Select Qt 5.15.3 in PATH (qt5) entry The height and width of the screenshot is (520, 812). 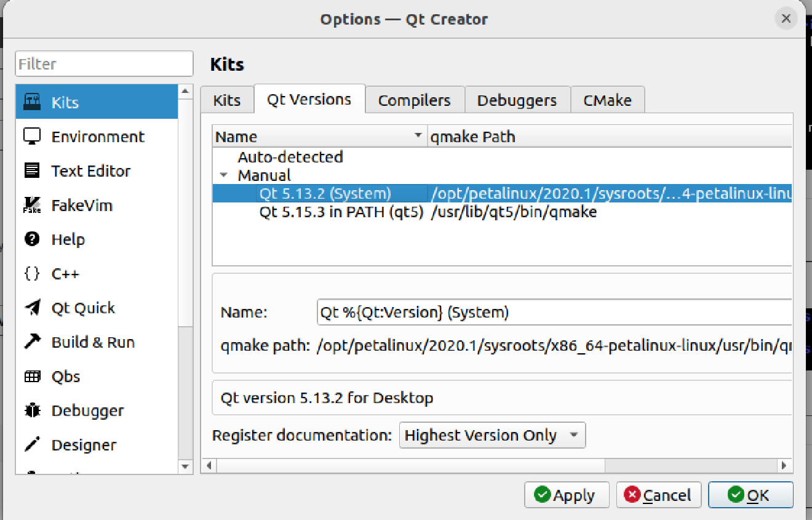point(341,213)
